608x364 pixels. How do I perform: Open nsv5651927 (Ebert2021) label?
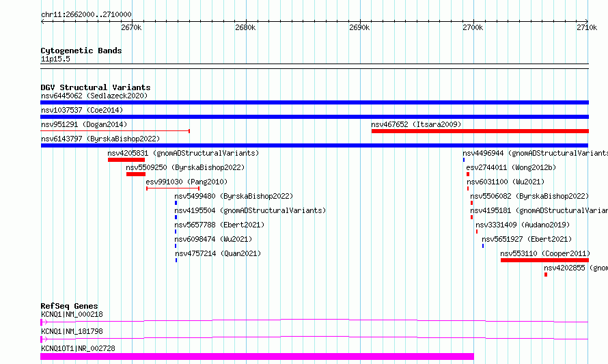pos(527,239)
